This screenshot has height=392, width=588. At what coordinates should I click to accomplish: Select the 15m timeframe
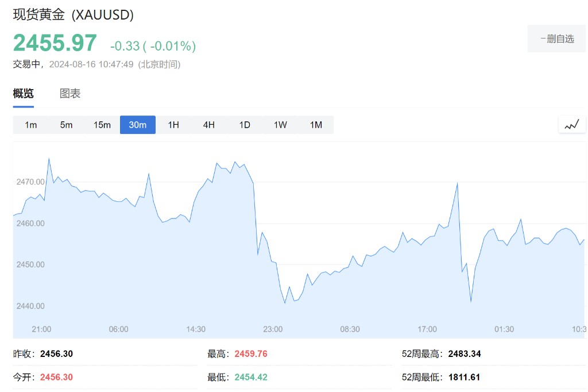pos(102,125)
